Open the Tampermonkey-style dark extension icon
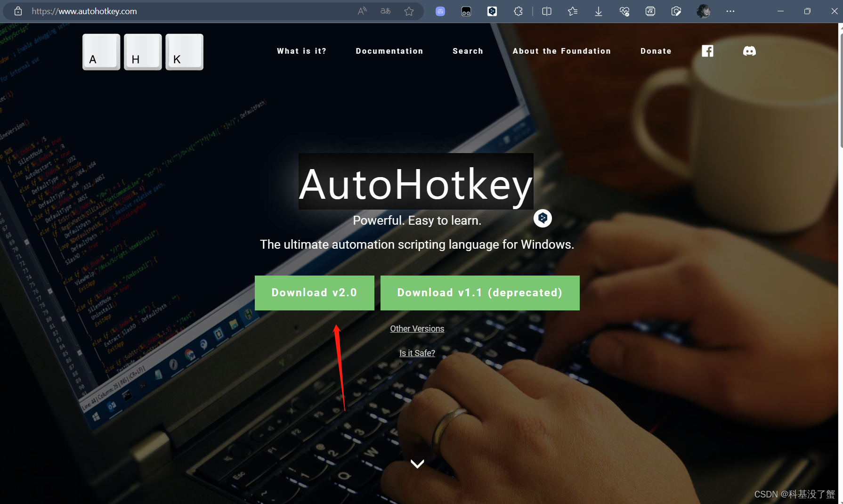 466,11
